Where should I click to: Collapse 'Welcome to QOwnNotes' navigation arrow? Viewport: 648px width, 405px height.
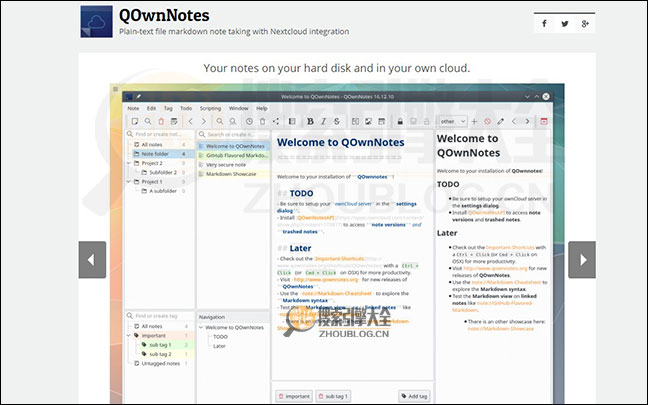[x=201, y=327]
